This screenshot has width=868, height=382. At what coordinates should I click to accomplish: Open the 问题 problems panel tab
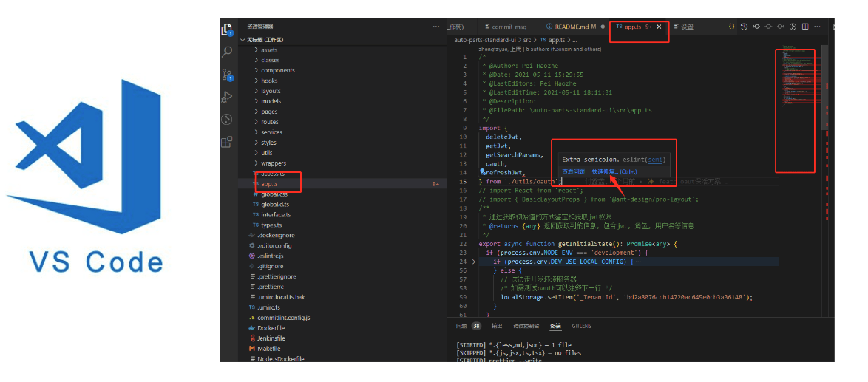[461, 326]
